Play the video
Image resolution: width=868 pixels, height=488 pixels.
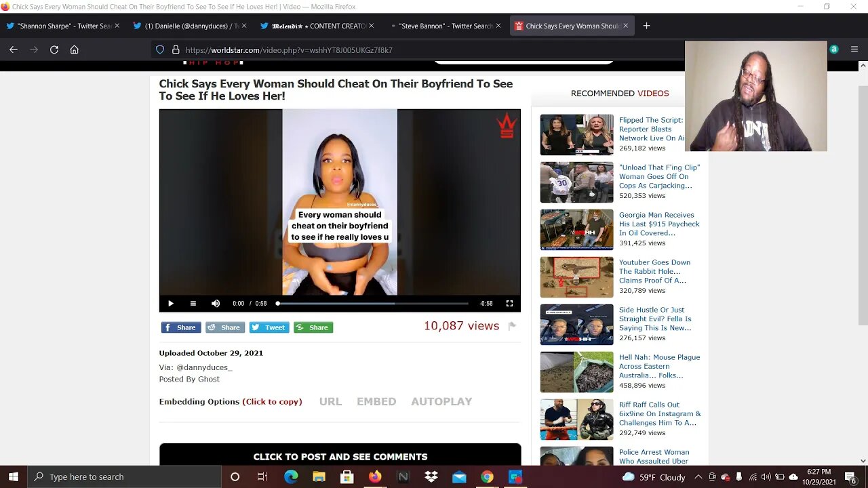point(170,304)
